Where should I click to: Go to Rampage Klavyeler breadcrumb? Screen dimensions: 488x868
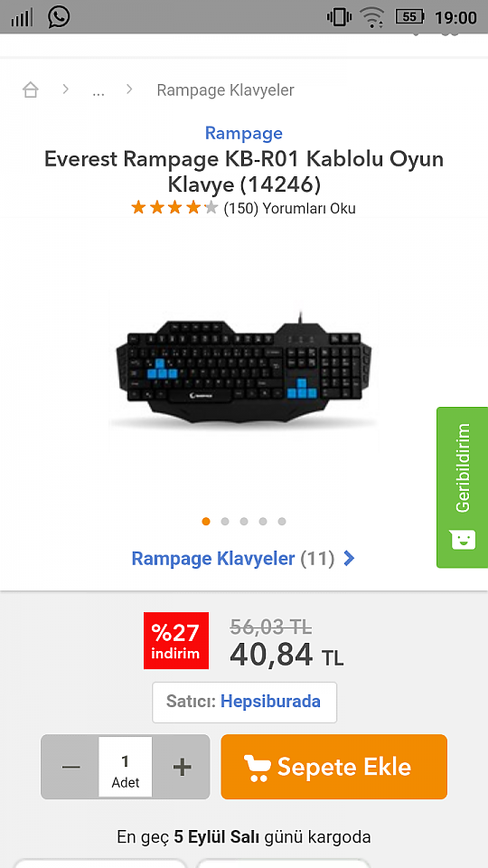click(225, 90)
